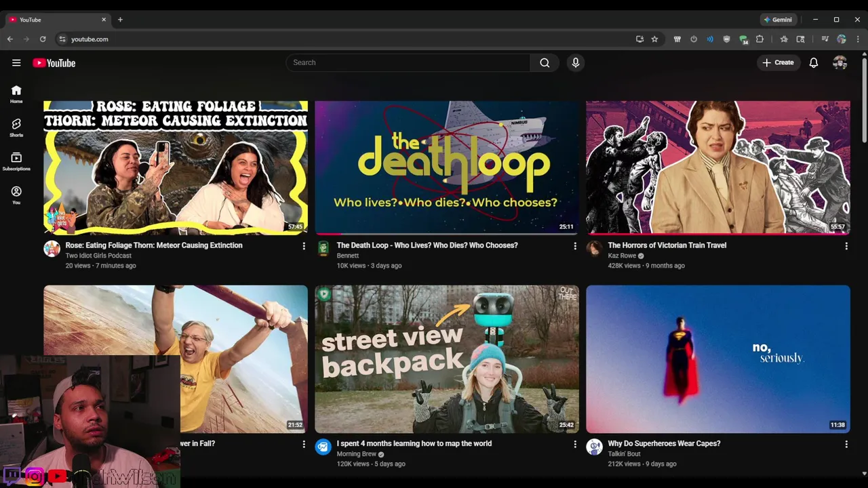The height and width of the screenshot is (488, 868).
Task: Play the Superman cape thumbnail
Action: (x=718, y=359)
